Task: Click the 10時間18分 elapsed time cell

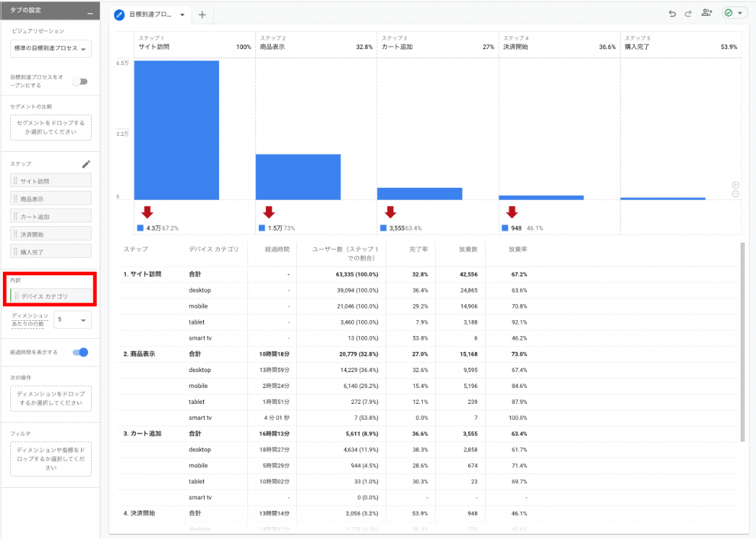Action: click(275, 354)
